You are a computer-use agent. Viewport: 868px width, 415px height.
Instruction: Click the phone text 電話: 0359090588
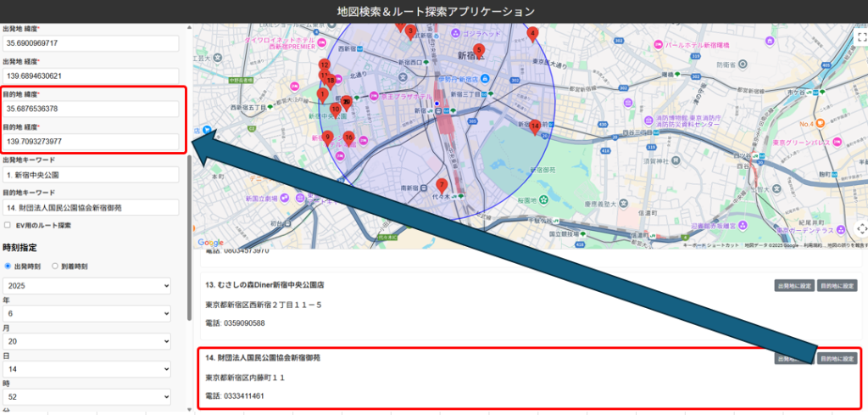click(235, 323)
